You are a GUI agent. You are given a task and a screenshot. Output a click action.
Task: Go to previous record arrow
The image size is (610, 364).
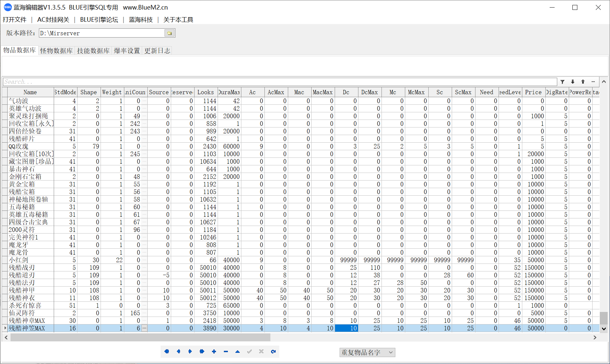tap(178, 351)
